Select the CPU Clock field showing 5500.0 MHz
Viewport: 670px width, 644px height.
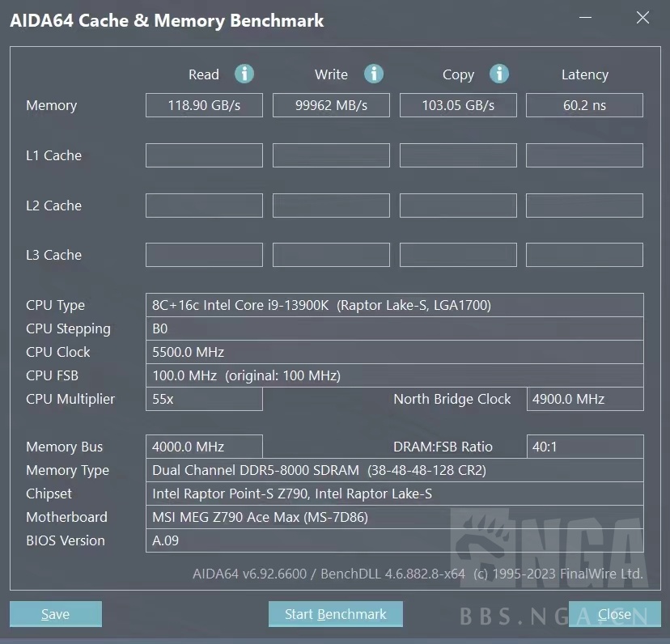394,352
